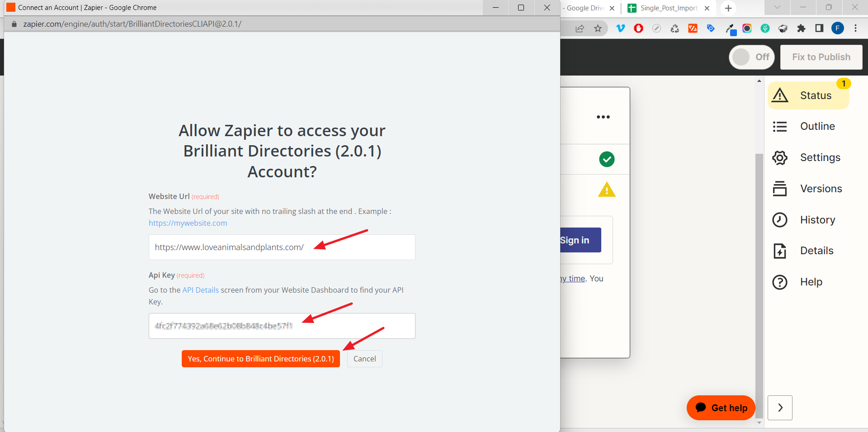Click the grey compass extension icon

tap(657, 28)
